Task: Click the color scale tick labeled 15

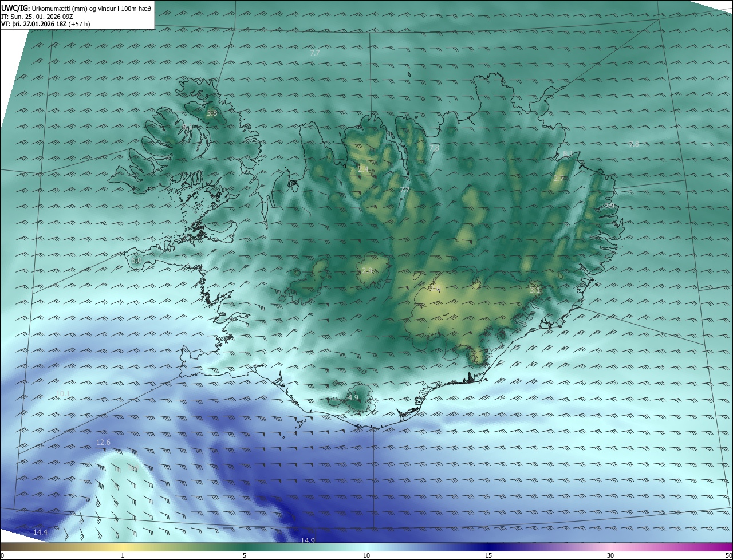Action: (488, 555)
